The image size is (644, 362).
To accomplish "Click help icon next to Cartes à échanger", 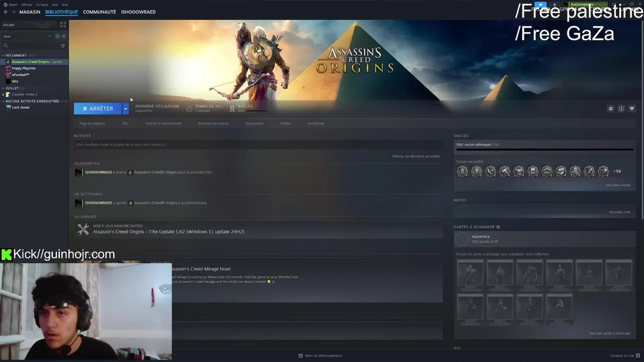I will pyautogui.click(x=498, y=227).
